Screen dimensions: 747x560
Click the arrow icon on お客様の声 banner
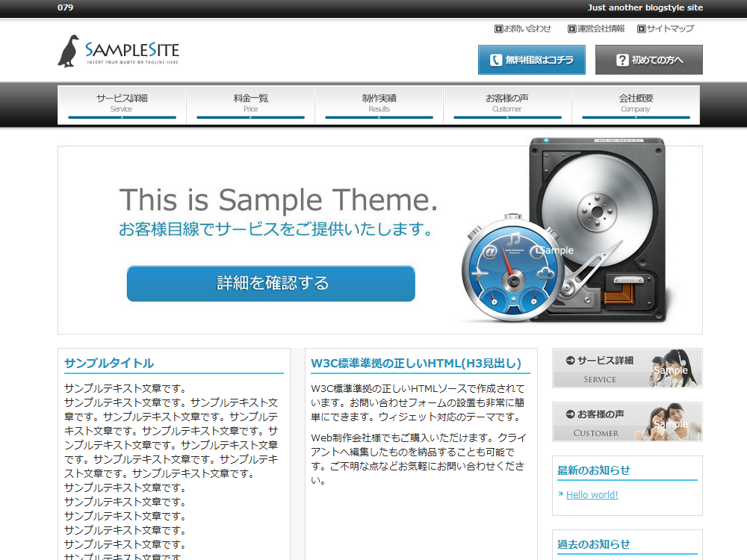pyautogui.click(x=570, y=414)
